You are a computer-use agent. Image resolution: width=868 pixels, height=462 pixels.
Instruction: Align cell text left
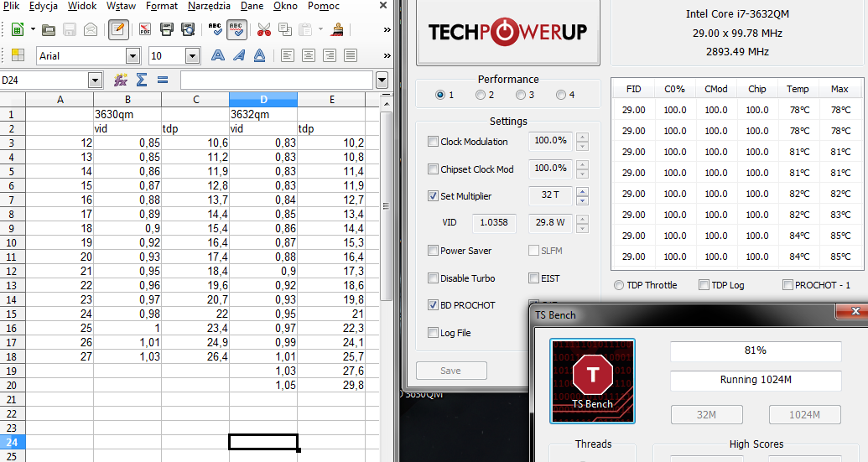[x=288, y=55]
